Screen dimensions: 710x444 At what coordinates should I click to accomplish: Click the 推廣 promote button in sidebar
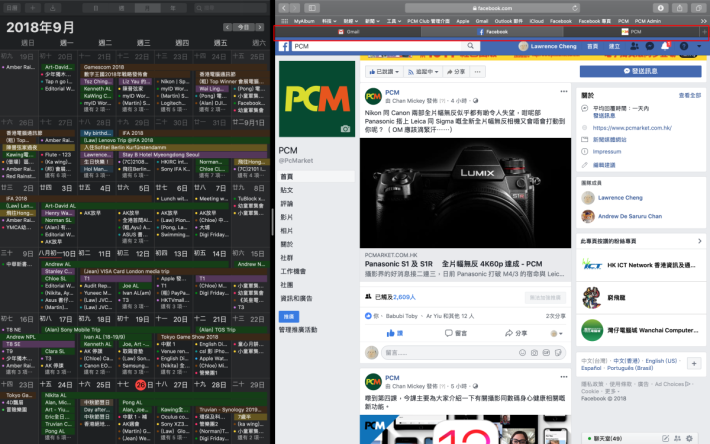point(289,316)
